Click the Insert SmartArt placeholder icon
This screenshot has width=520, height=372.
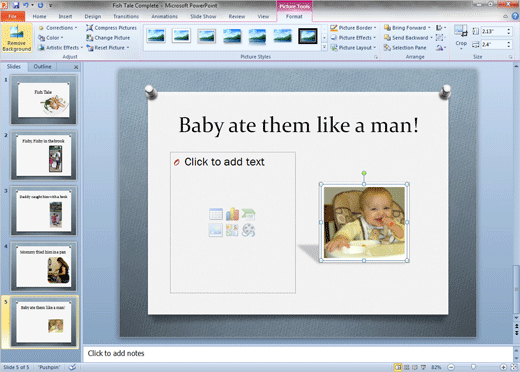[248, 214]
